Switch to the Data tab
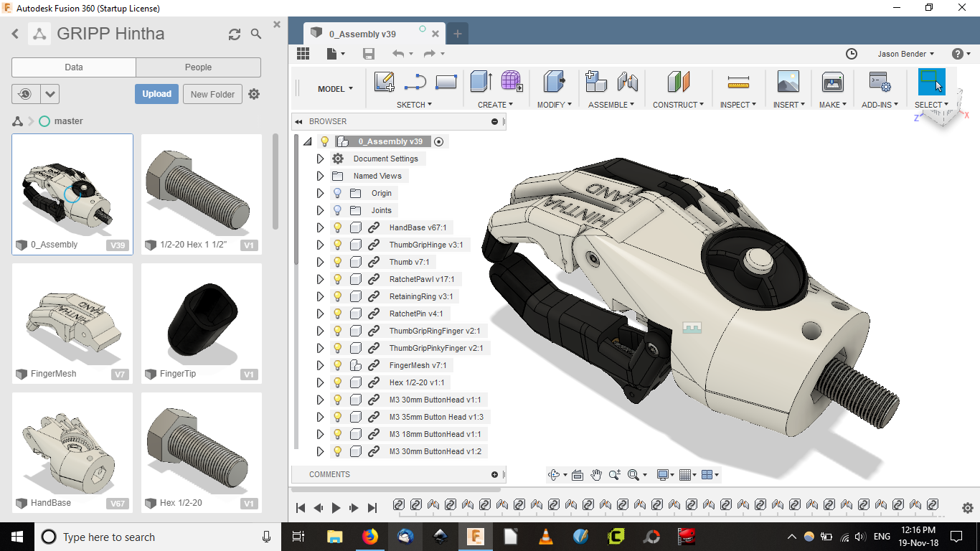The image size is (980, 551). (74, 67)
